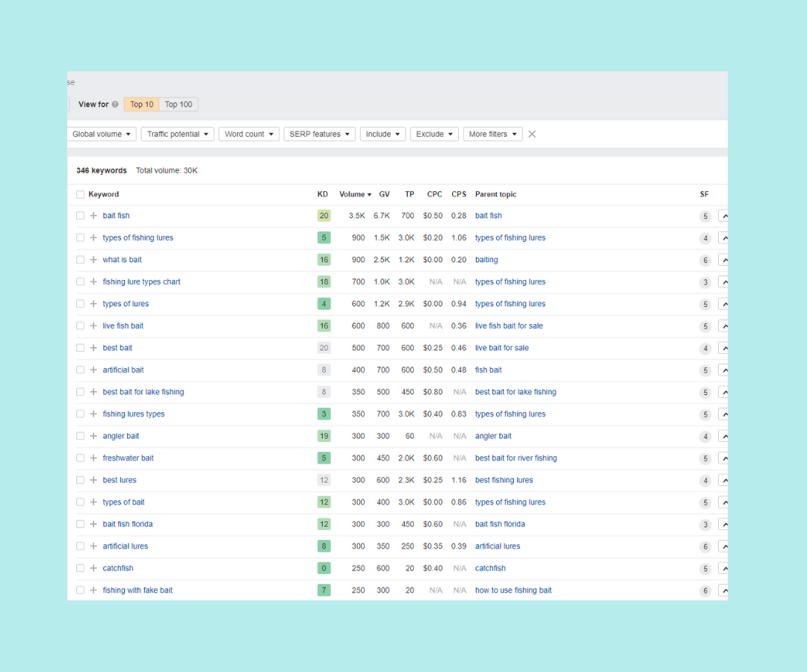The image size is (807, 672).
Task: Open SERP chart button for 'bait fish' row
Action: click(x=723, y=216)
